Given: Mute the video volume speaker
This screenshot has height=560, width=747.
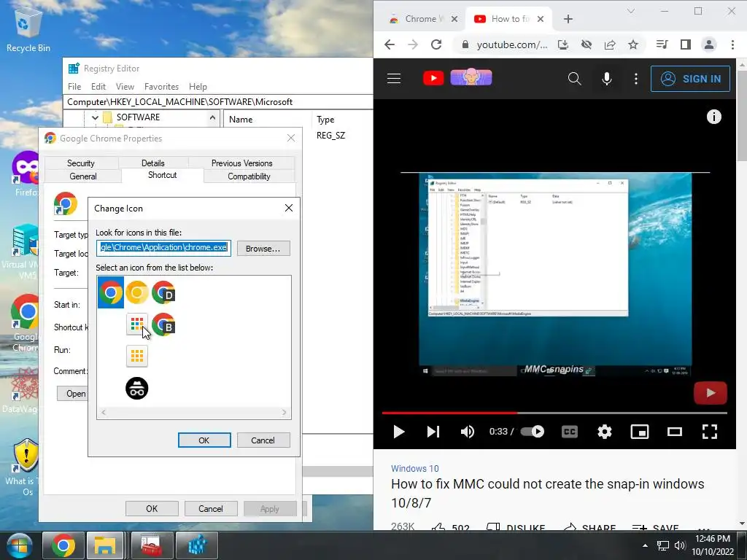Looking at the screenshot, I should [x=468, y=432].
